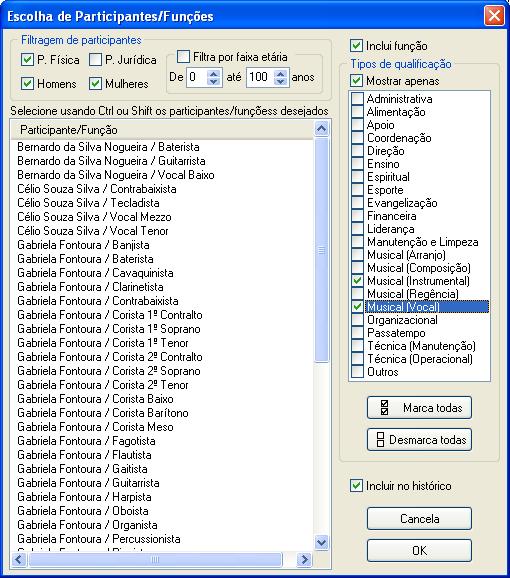This screenshot has height=578, width=510.
Task: Select Célio Souza Silva / Tecladista row
Action: [162, 203]
